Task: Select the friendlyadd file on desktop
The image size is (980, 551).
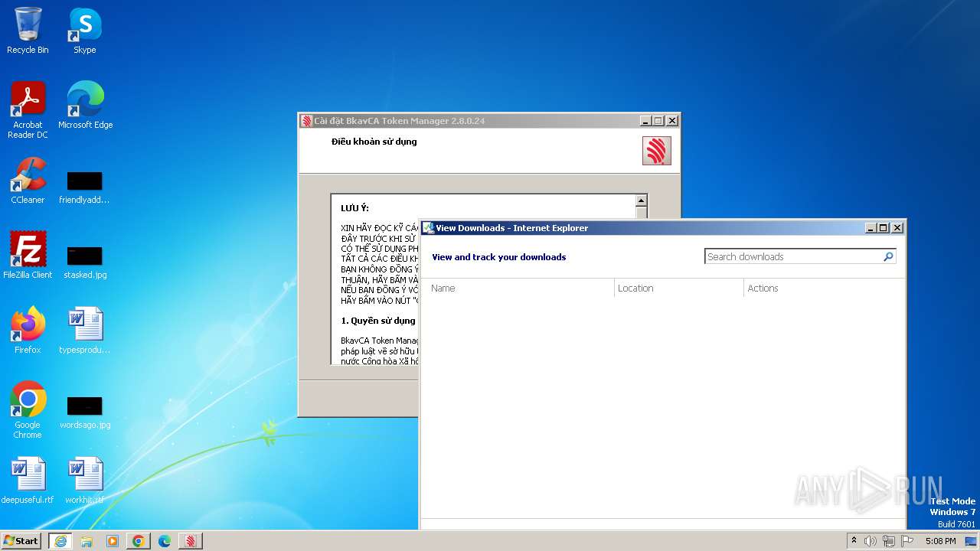Action: pos(85,187)
